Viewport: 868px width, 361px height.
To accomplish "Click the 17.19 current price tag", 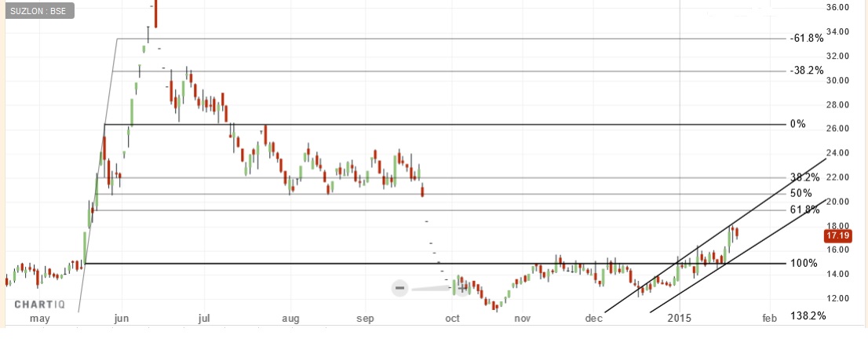I will click(x=837, y=236).
